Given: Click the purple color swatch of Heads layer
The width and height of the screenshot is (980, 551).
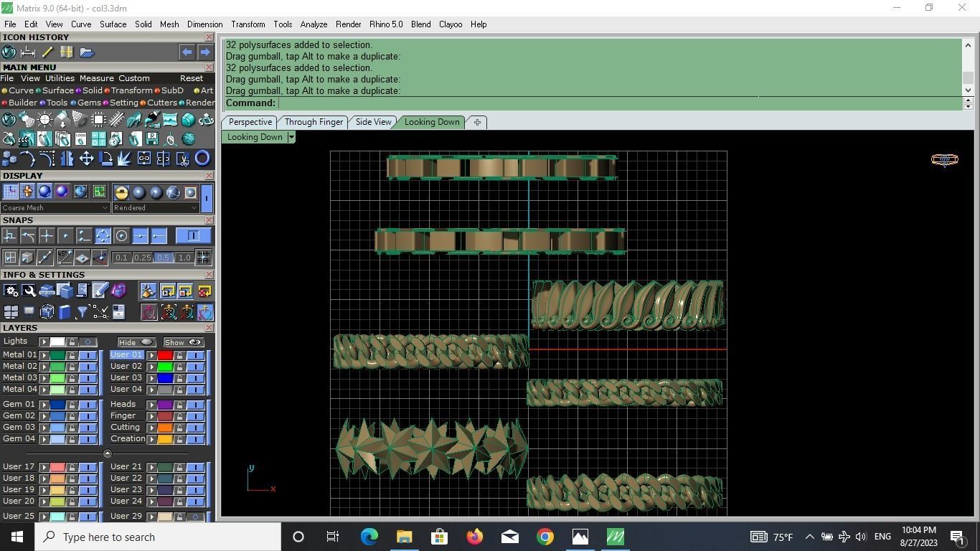Looking at the screenshot, I should [x=165, y=405].
